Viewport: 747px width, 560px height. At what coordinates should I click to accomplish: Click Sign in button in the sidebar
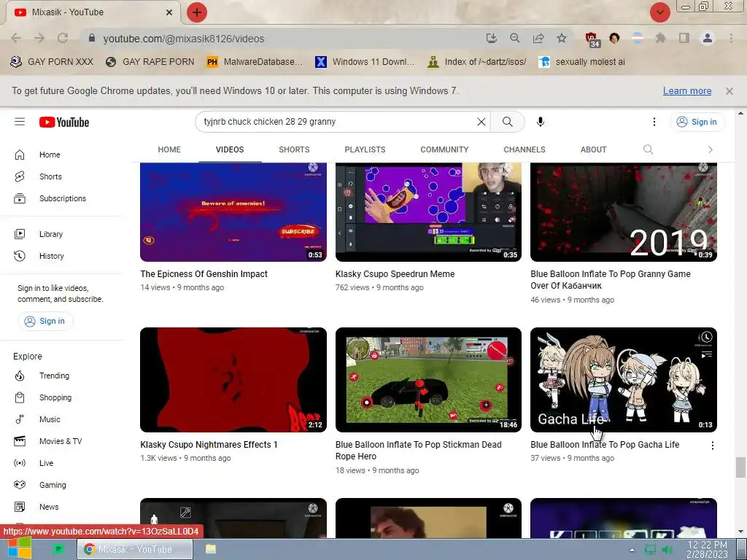(x=44, y=321)
